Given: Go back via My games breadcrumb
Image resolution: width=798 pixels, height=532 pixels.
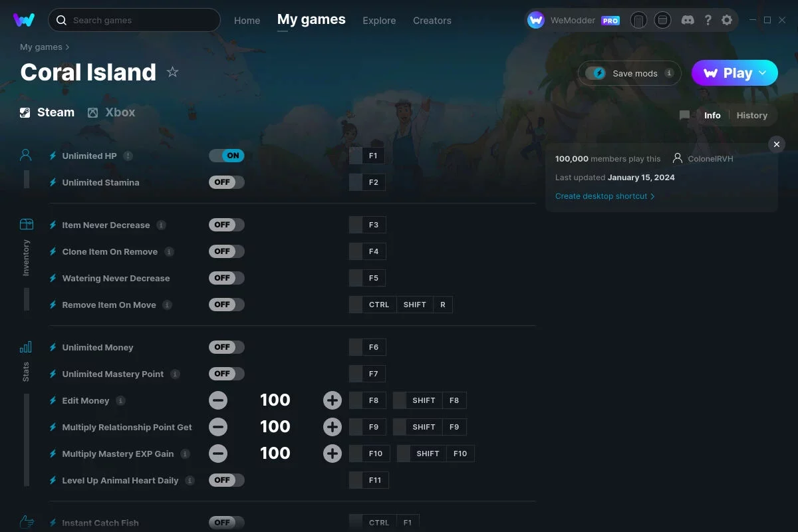Looking at the screenshot, I should tap(41, 47).
